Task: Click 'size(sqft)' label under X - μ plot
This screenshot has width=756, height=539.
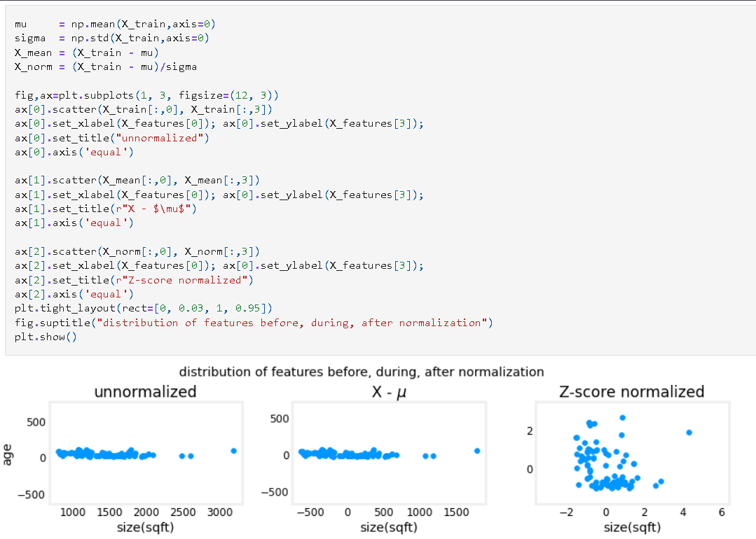Action: tap(389, 527)
